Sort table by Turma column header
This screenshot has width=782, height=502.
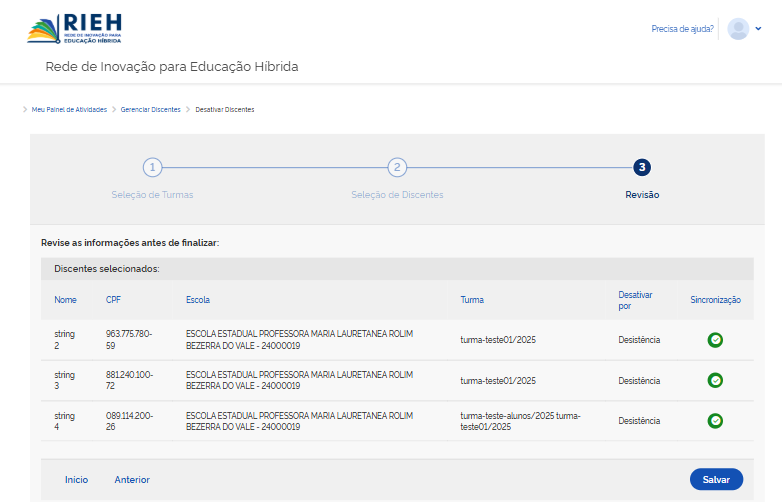point(472,300)
